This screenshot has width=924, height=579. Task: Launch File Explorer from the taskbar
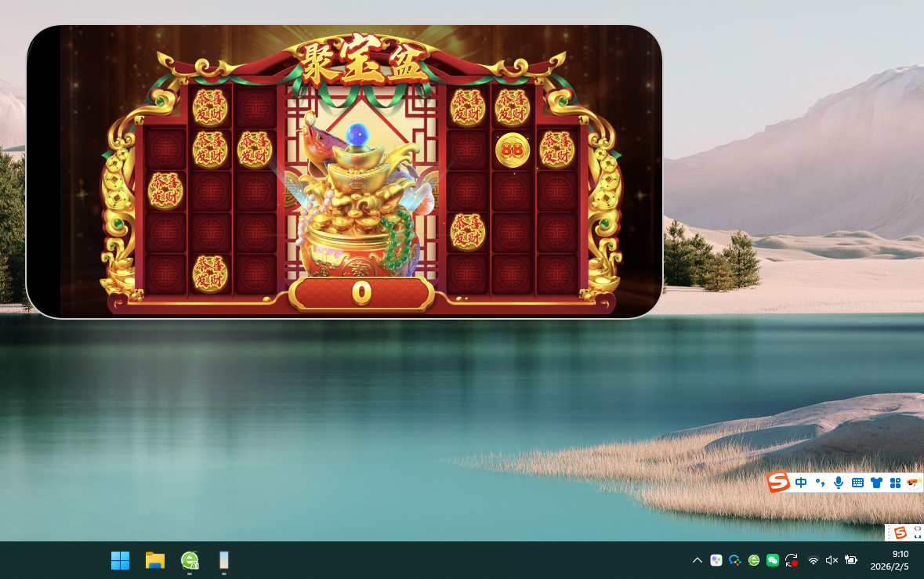pos(155,560)
